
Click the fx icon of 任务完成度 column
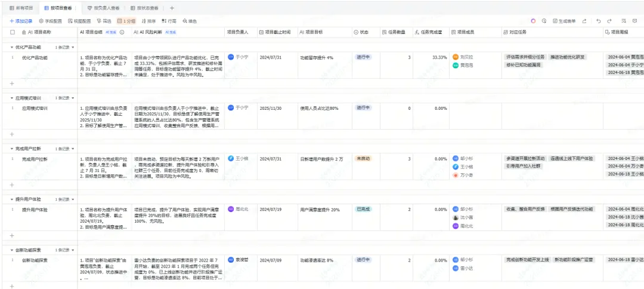[x=417, y=32]
